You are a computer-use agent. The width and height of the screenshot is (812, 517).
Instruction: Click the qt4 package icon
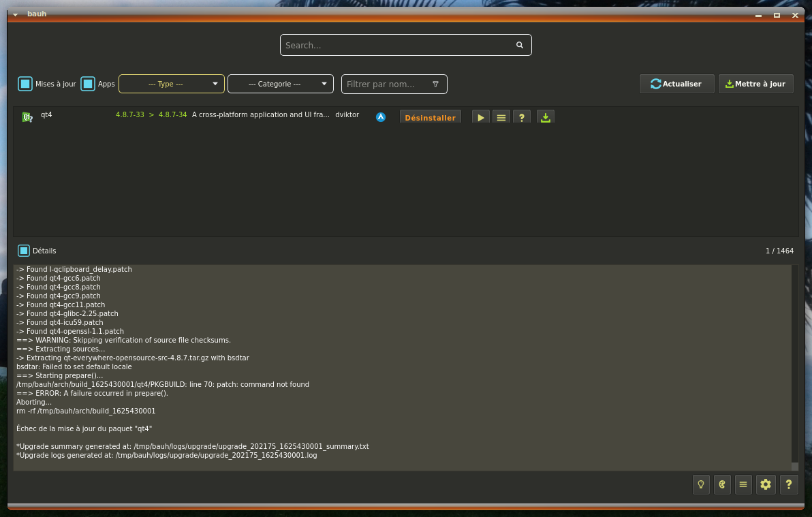click(27, 117)
